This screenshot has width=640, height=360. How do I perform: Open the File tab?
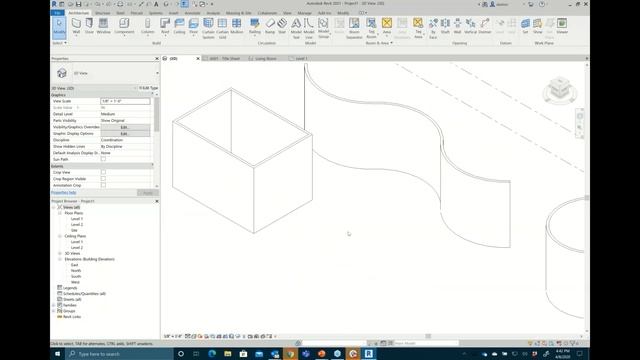point(57,13)
